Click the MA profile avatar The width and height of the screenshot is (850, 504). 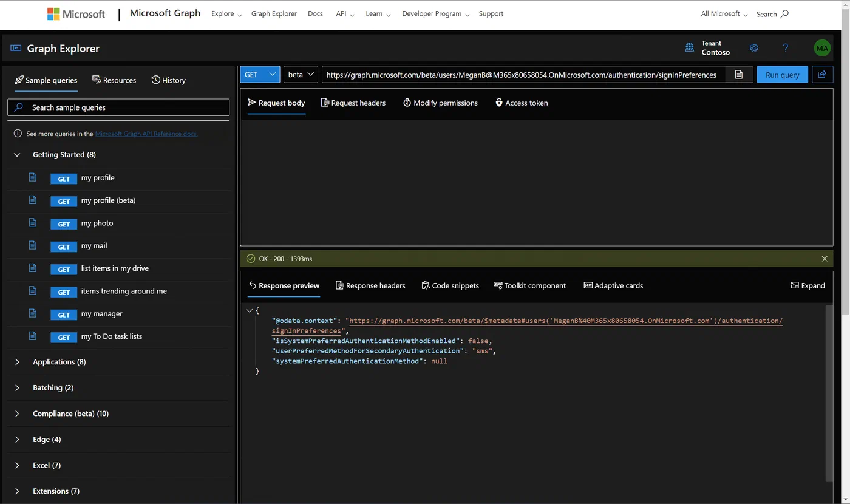pyautogui.click(x=822, y=48)
